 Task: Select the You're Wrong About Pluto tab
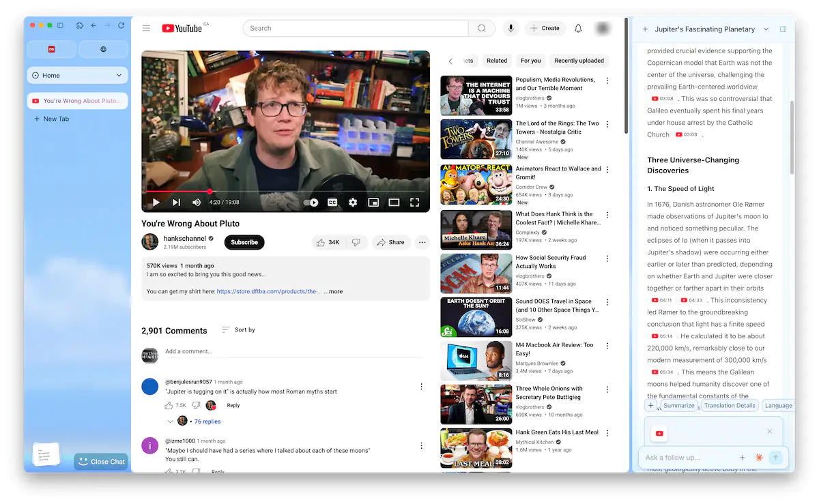77,101
